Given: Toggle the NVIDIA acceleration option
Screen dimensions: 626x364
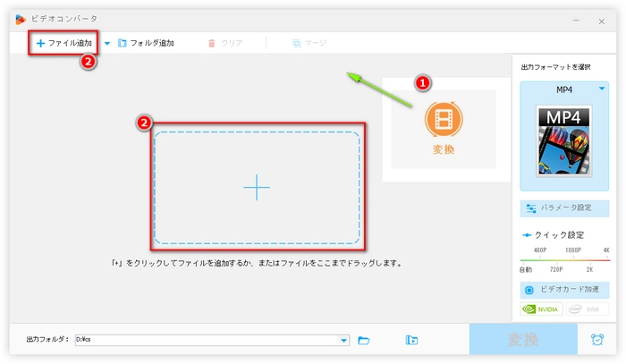Looking at the screenshot, I should (542, 309).
